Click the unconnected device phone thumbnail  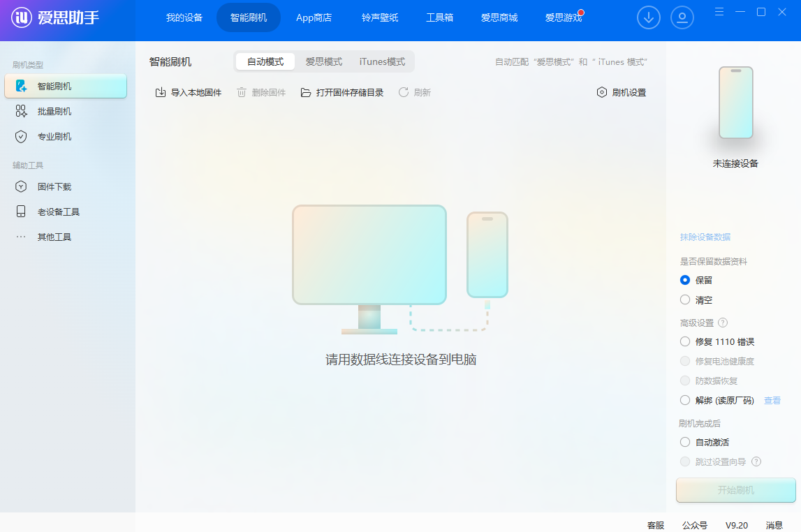735,103
